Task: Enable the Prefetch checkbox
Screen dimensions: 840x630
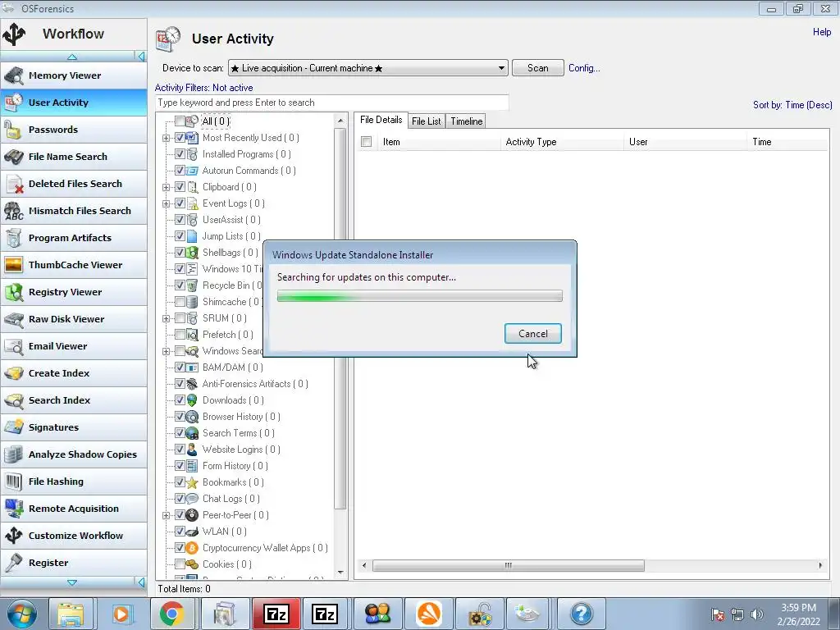Action: (x=180, y=335)
